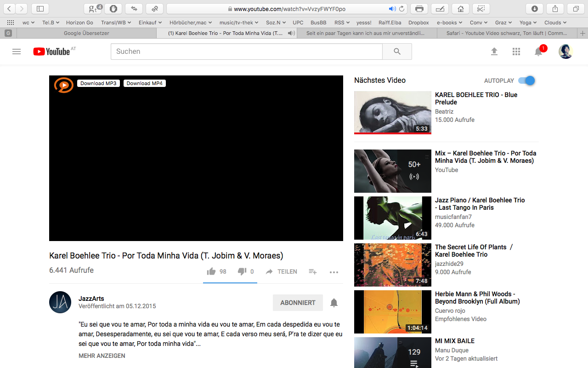Open the Safari share menu
The image size is (588, 368).
pos(555,9)
